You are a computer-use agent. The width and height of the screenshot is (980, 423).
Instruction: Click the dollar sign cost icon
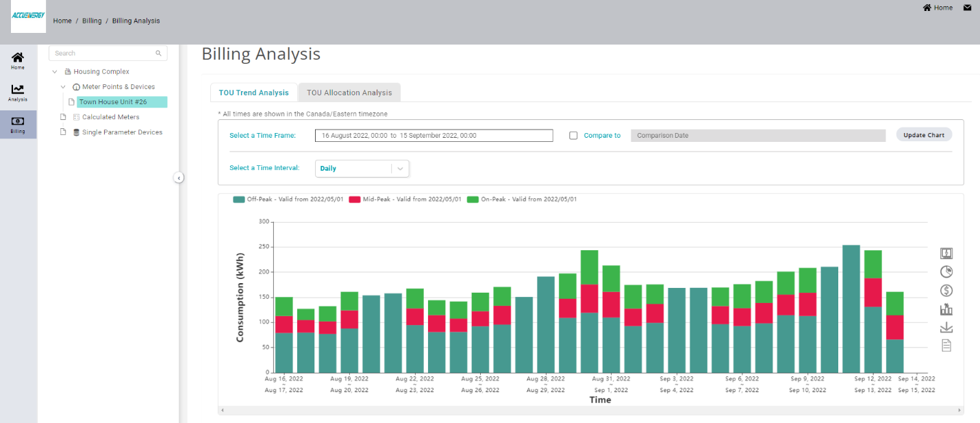946,291
